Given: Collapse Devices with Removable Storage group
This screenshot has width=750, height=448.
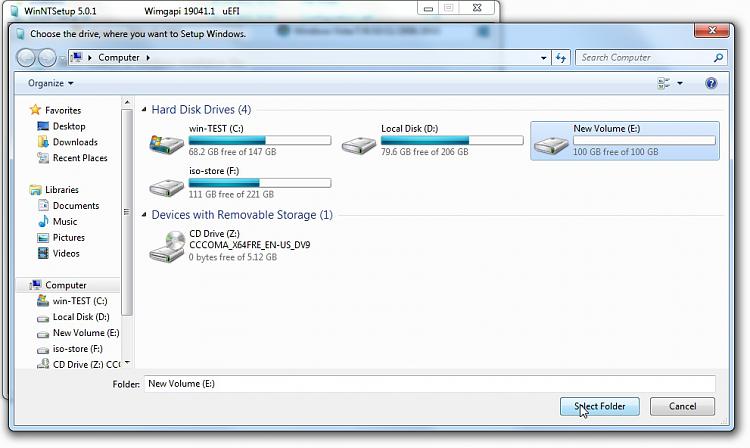Looking at the screenshot, I should [144, 215].
